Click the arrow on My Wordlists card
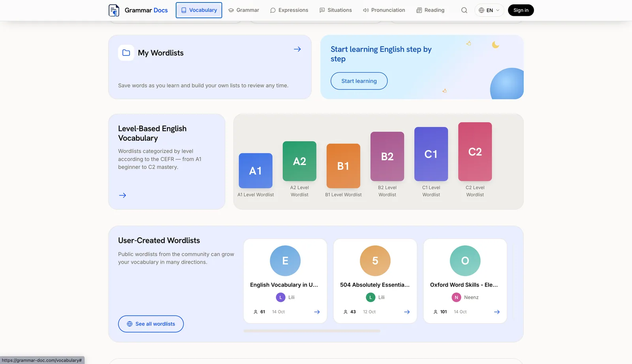Viewport: 632px width, 364px height. 297,49
